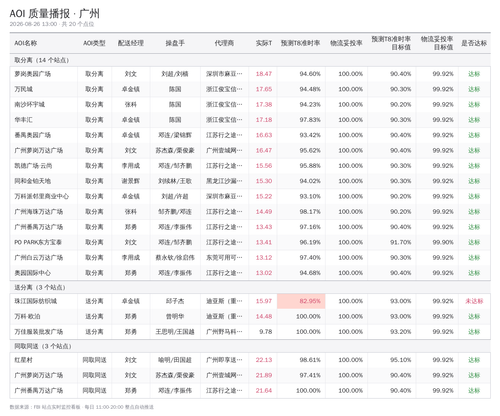Image resolution: width=500 pixels, height=416 pixels.
Task: Click the agent cell 东莞可用可…
Action: pyautogui.click(x=224, y=258)
